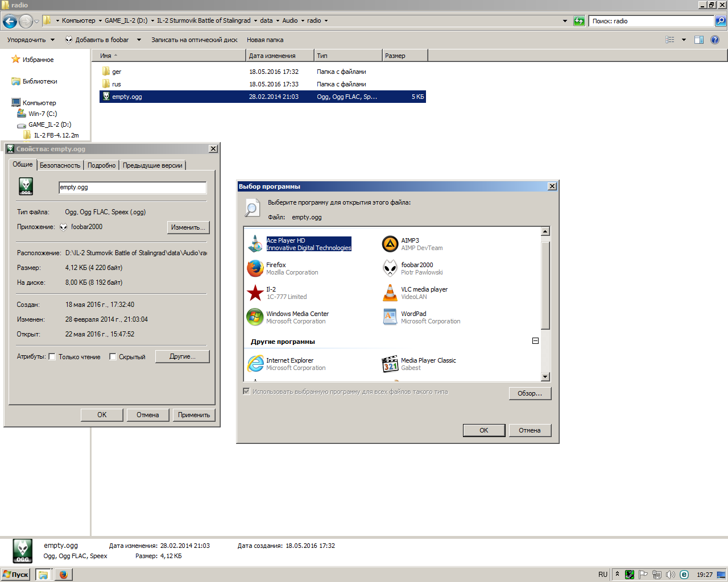Open recent pages dropdown near navigation arrows
The height and width of the screenshot is (582, 728).
coord(37,22)
